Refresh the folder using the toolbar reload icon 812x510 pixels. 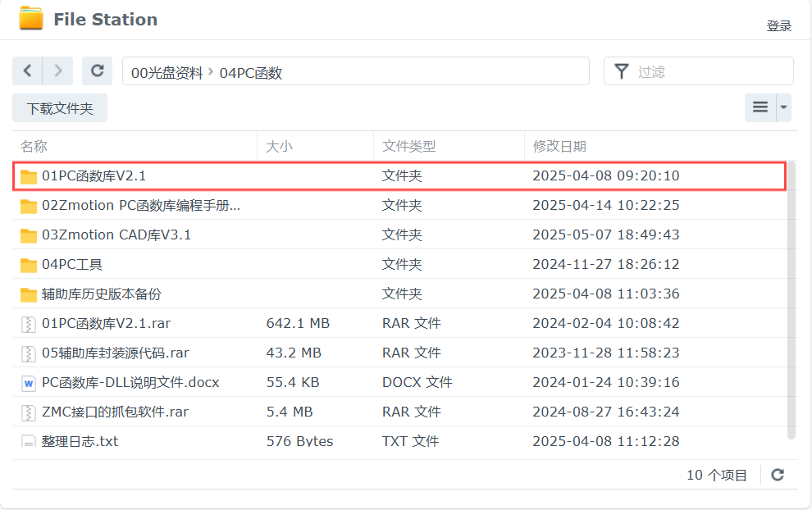98,71
